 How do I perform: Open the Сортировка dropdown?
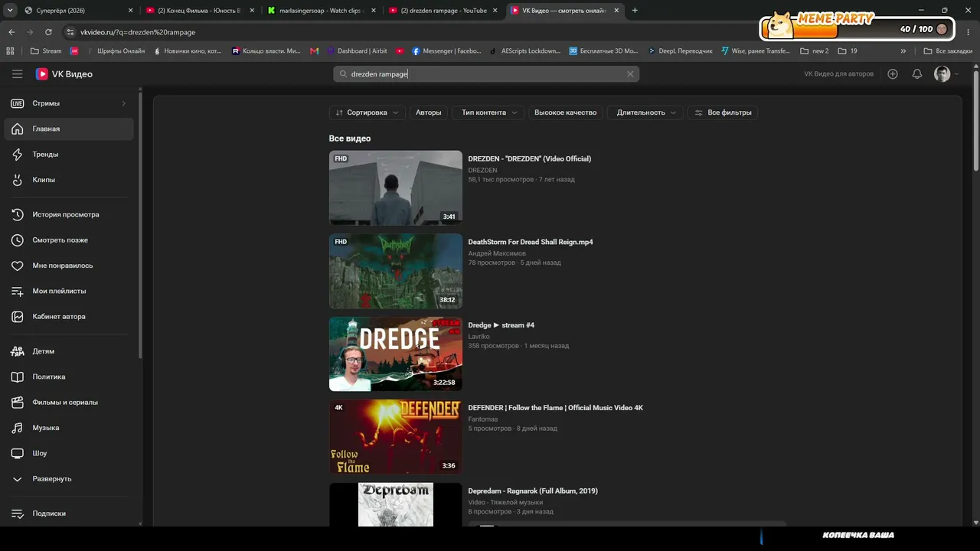[x=367, y=112]
